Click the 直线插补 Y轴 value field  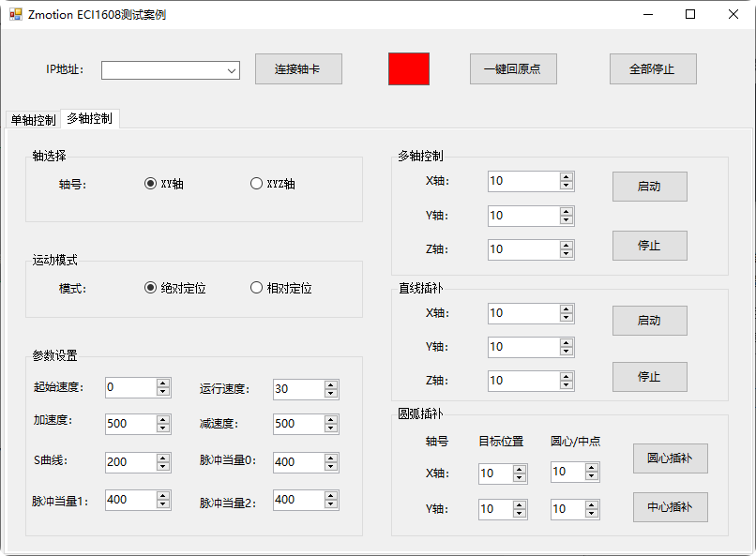pyautogui.click(x=523, y=347)
